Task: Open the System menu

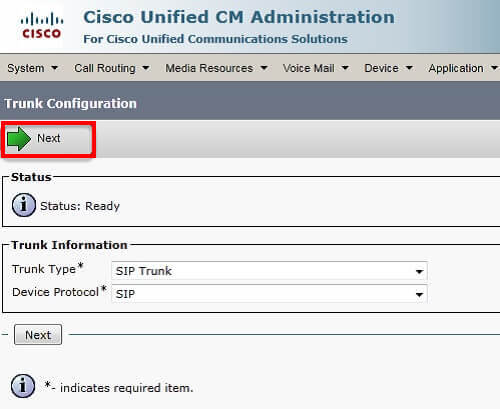Action: 32,68
